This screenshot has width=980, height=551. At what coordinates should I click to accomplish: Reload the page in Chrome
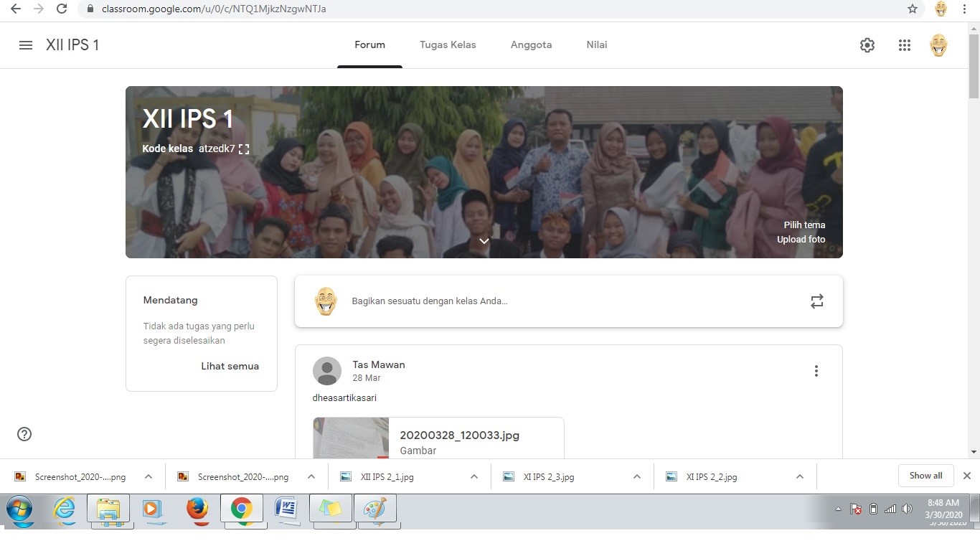pos(62,9)
